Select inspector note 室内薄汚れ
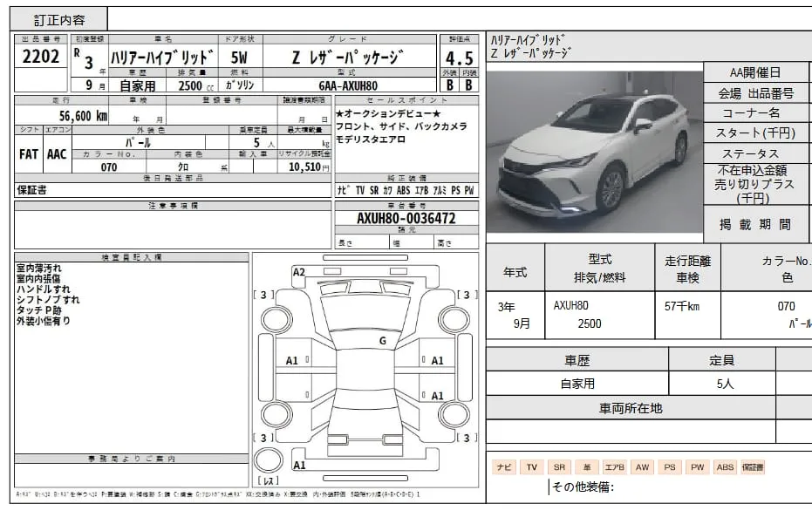Screen dimensions: 812x524 (x=39, y=268)
